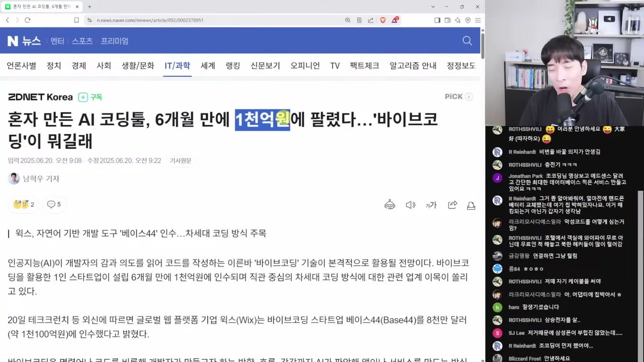
Task: Open the browser hamburger menu
Action: coord(478,20)
